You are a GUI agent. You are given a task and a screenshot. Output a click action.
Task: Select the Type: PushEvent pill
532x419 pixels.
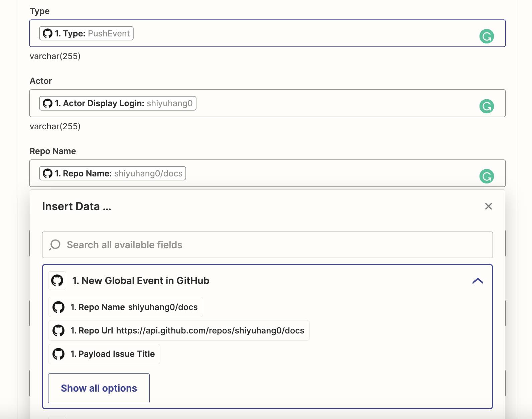(x=86, y=33)
